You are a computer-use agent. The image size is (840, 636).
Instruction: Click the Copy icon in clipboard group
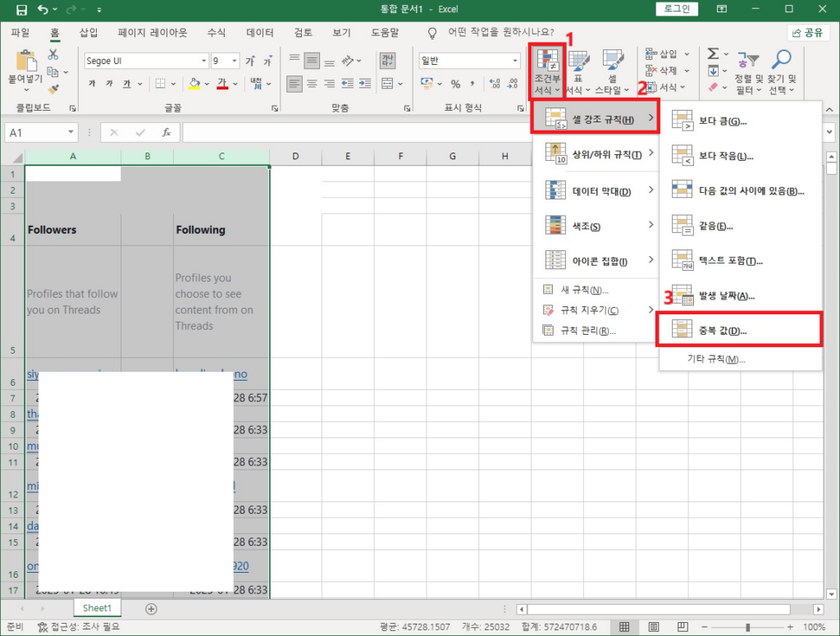[52, 71]
